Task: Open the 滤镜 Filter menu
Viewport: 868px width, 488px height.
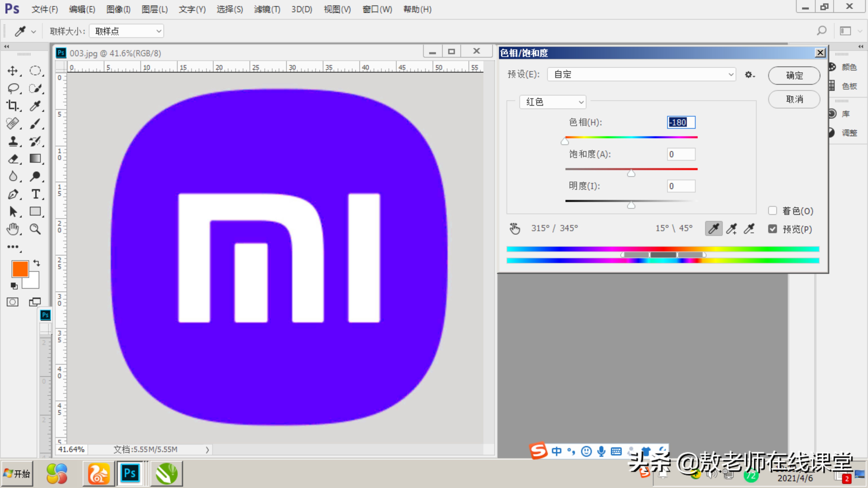Action: point(267,9)
